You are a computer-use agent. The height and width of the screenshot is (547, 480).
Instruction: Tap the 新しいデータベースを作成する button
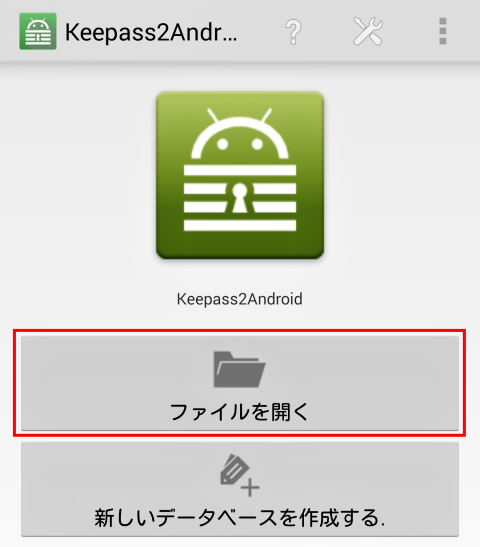pos(240,489)
